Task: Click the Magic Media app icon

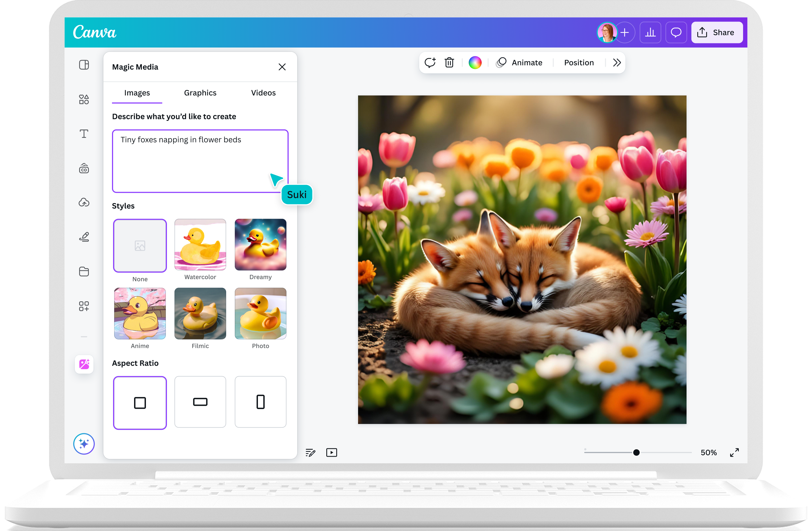Action: (84, 364)
